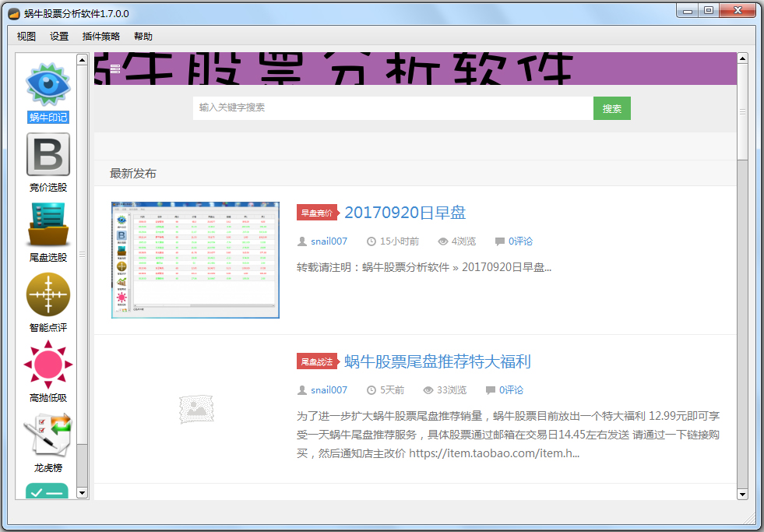The width and height of the screenshot is (764, 532).
Task: Open author snail007 of the 5天前 post
Action: pyautogui.click(x=329, y=389)
